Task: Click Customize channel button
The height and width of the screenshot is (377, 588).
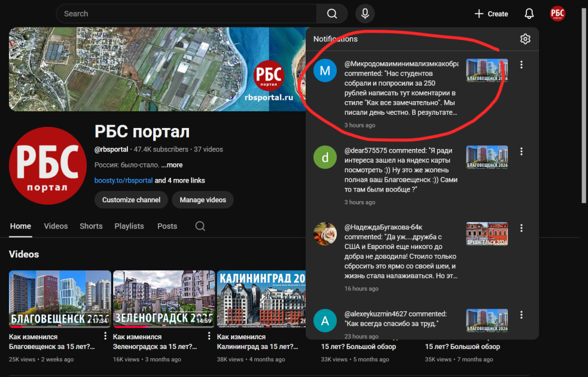Action: click(x=131, y=199)
